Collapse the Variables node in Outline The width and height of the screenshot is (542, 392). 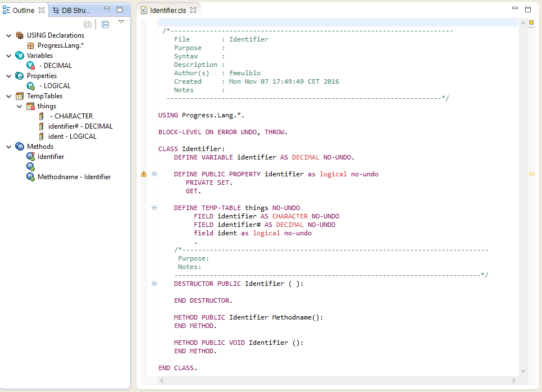[x=9, y=55]
